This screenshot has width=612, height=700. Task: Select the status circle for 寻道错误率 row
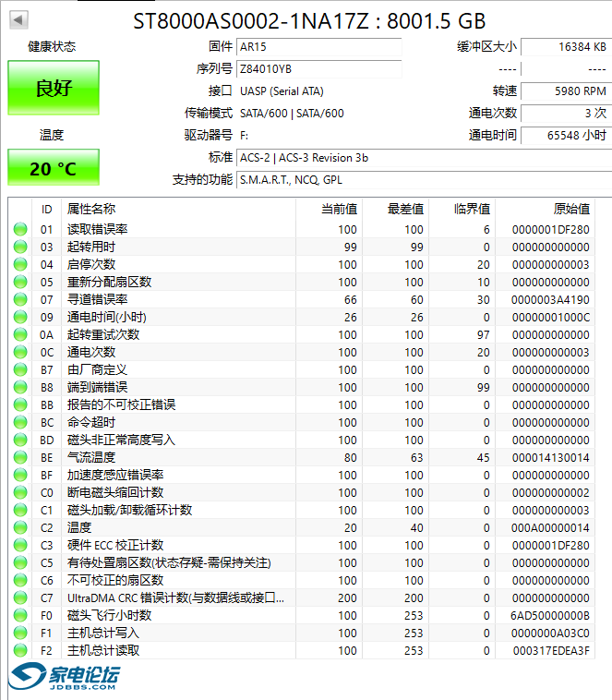tap(20, 299)
